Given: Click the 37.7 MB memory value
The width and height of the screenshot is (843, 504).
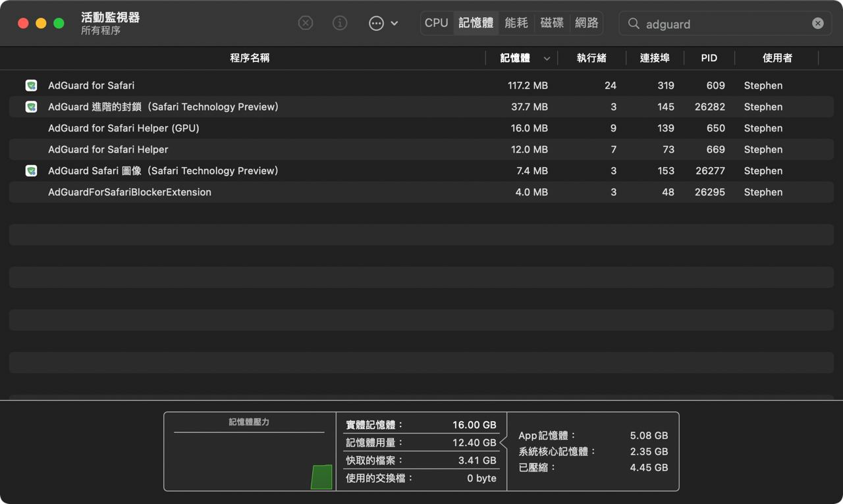Looking at the screenshot, I should point(530,107).
